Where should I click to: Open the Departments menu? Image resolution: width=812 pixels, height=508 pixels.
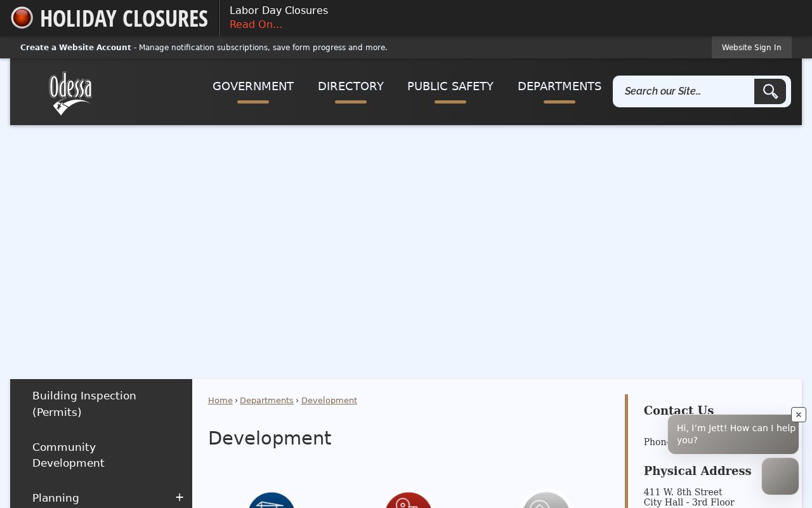pyautogui.click(x=560, y=86)
